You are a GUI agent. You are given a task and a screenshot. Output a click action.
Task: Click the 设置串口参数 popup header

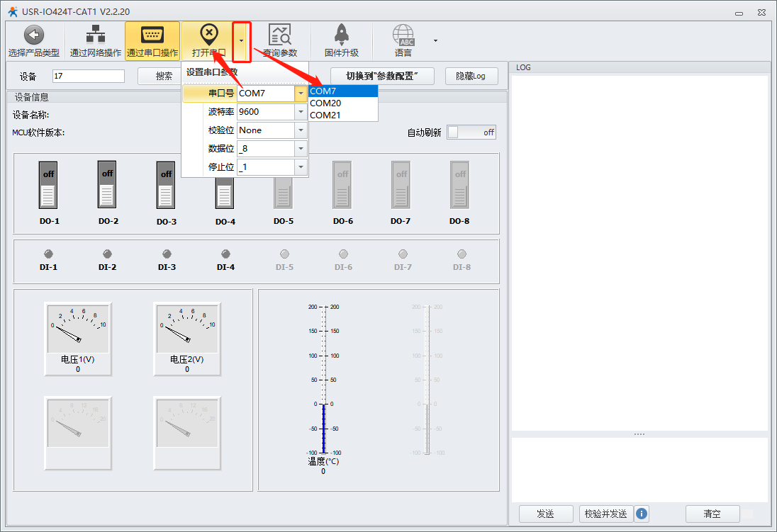(245, 72)
